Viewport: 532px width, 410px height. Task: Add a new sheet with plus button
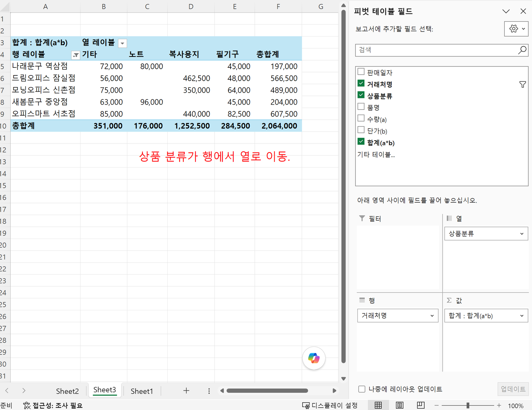[x=186, y=391]
